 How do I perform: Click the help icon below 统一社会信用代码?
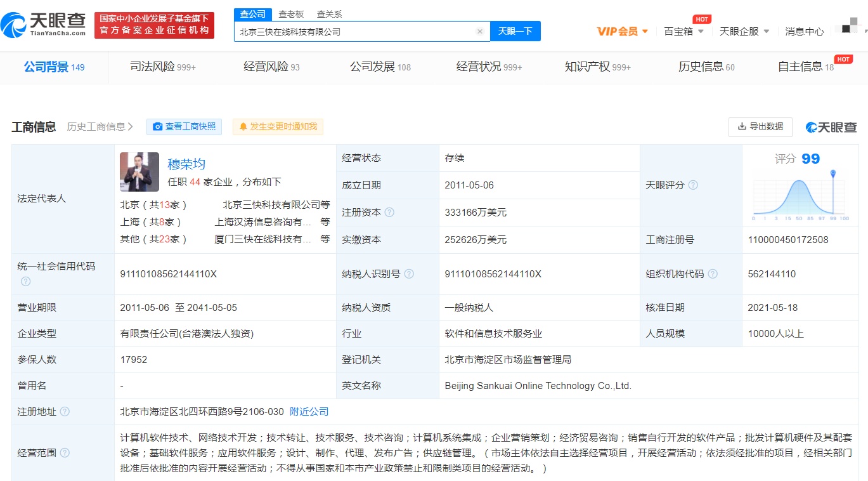[25, 281]
